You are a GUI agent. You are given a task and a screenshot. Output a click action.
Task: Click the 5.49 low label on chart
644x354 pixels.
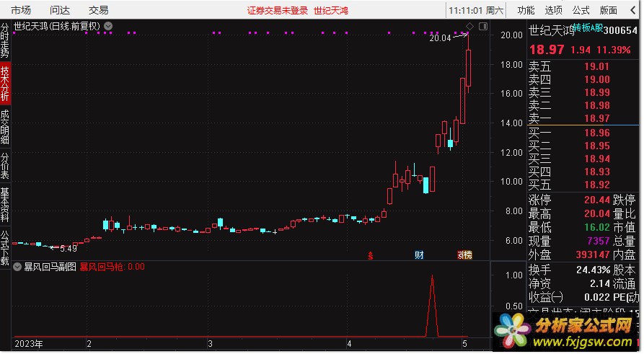tap(69, 249)
